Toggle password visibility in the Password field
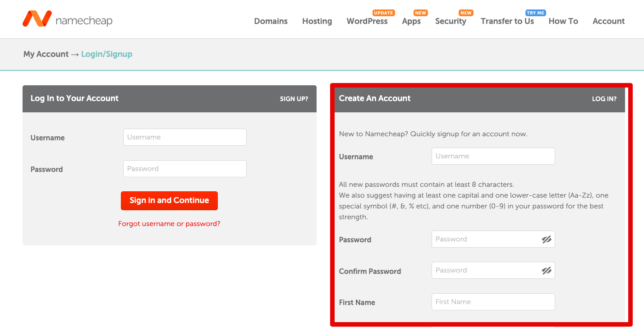The height and width of the screenshot is (328, 644). click(x=547, y=240)
